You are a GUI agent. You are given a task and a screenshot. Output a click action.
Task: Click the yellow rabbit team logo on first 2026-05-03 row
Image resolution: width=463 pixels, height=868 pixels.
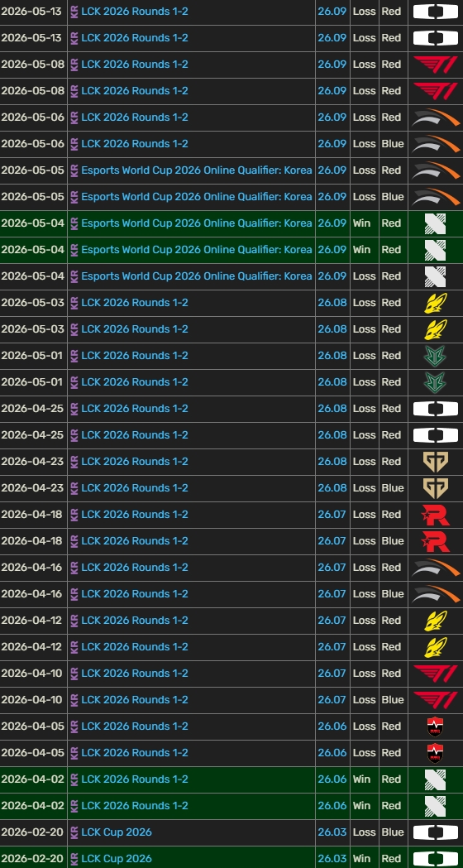point(436,303)
